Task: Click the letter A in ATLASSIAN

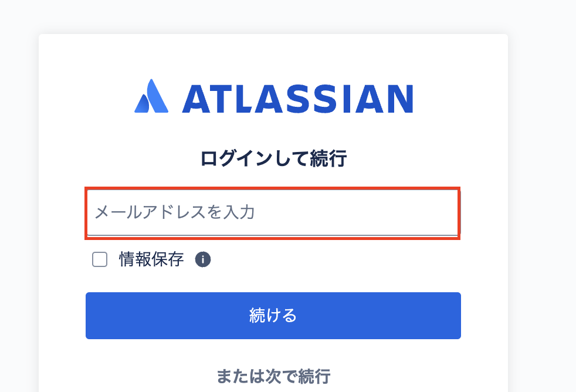Action: 195,99
